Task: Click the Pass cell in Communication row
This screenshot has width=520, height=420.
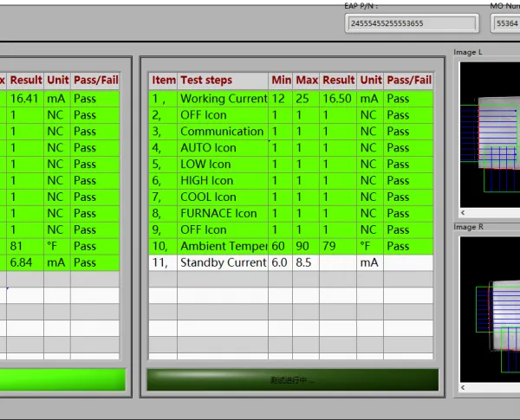Action: 408,132
